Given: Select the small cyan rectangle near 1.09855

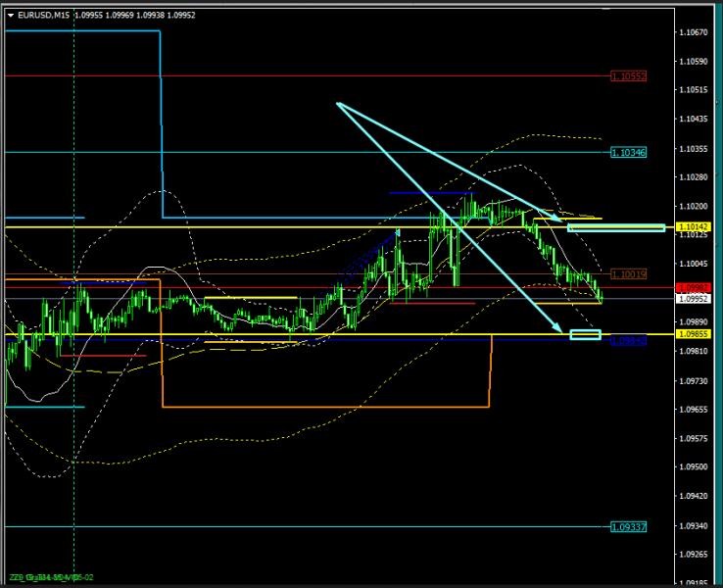Looking at the screenshot, I should coord(585,335).
